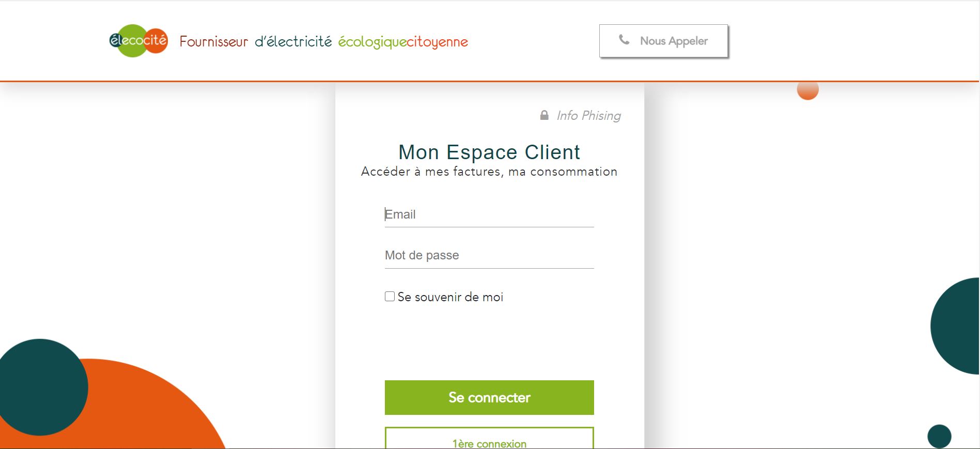Click the green Se connecter button
The width and height of the screenshot is (980, 449).
(x=489, y=397)
